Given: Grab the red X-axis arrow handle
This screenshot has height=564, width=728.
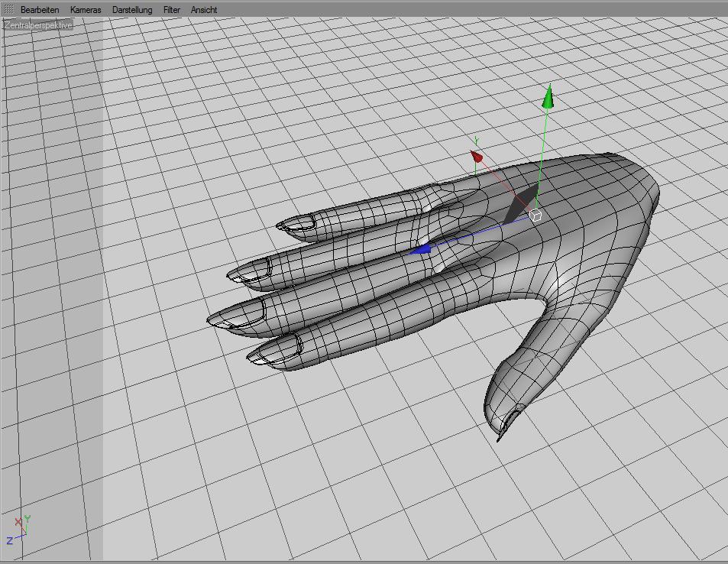Looking at the screenshot, I should (476, 156).
